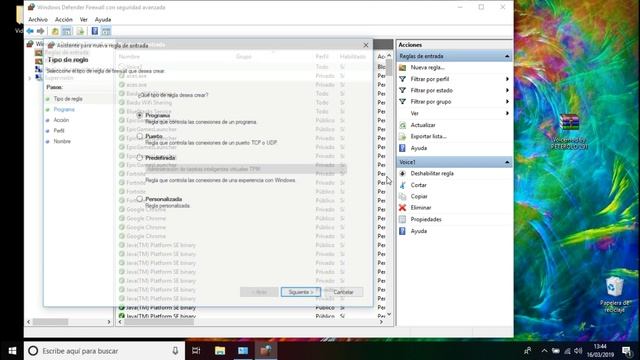The width and height of the screenshot is (640, 360).
Task: Open the notification center icon
Action: (627, 351)
